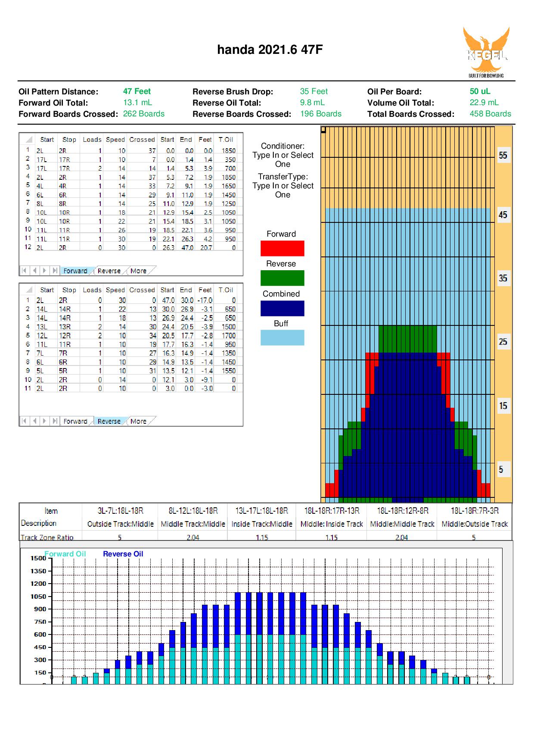
Task: Click previous-sheet arrow in the Forward table navigator
Action: [x=34, y=271]
